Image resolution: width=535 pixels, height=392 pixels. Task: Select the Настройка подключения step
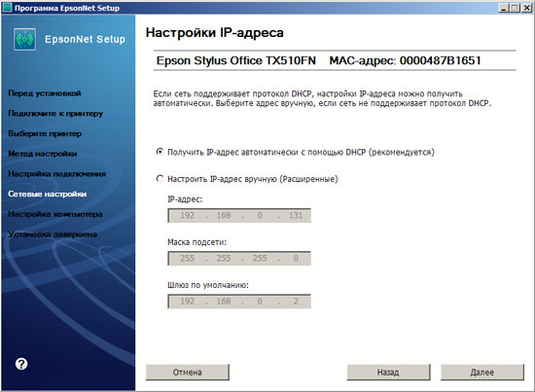click(57, 174)
